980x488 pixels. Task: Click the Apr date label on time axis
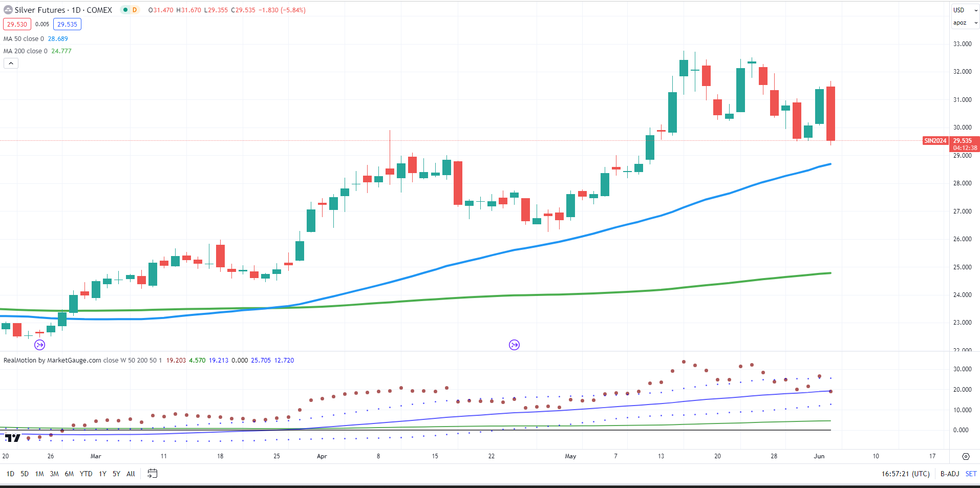click(322, 456)
